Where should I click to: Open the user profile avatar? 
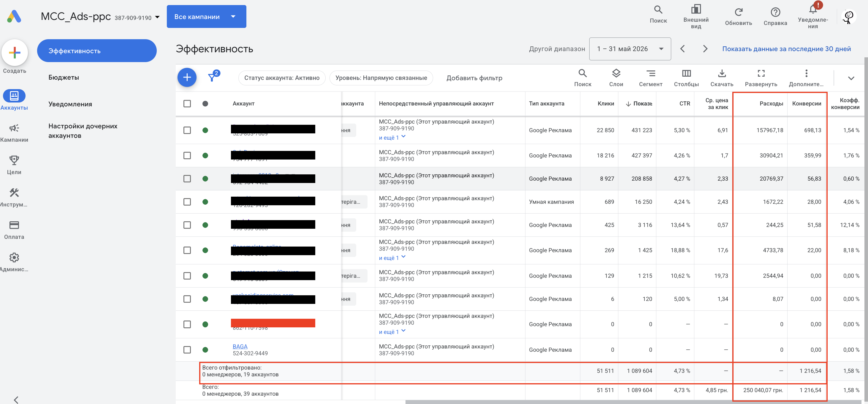[849, 16]
